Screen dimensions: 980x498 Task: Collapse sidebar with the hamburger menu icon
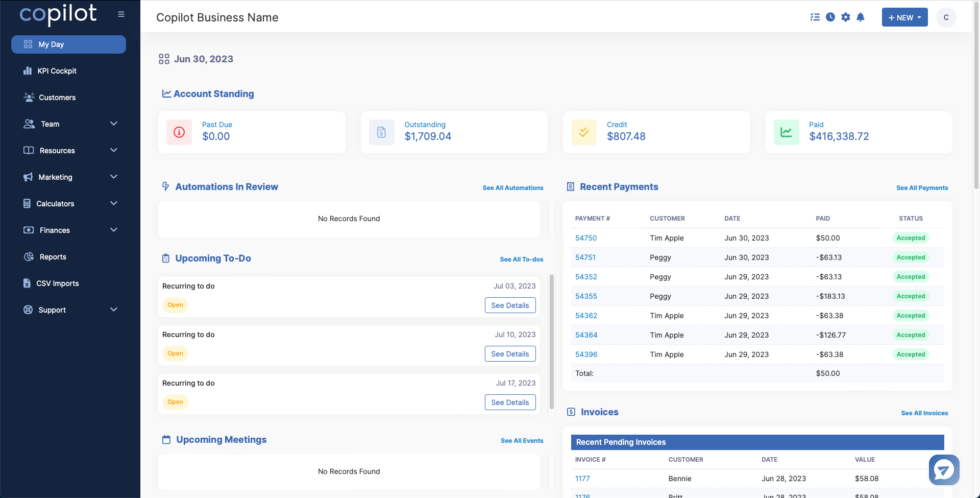[121, 14]
